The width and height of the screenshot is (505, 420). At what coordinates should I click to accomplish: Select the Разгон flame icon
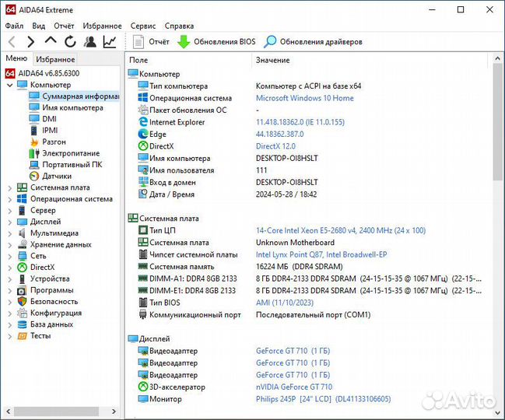coord(34,142)
